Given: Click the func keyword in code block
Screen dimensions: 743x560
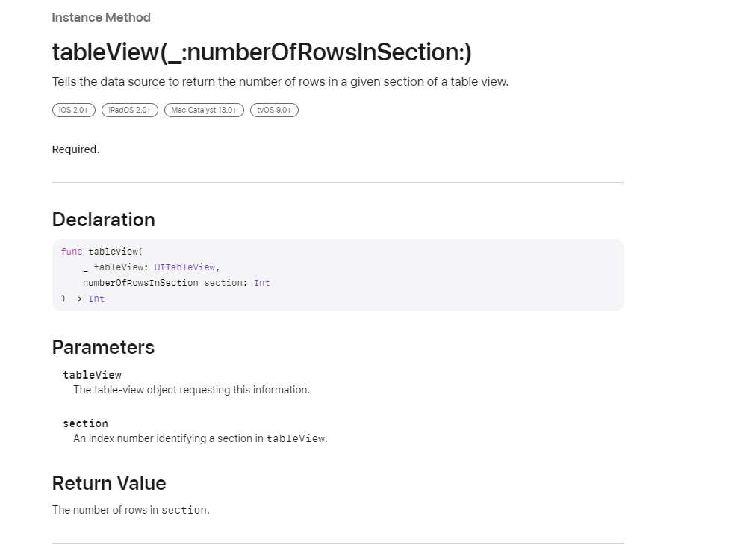Looking at the screenshot, I should coord(72,252).
